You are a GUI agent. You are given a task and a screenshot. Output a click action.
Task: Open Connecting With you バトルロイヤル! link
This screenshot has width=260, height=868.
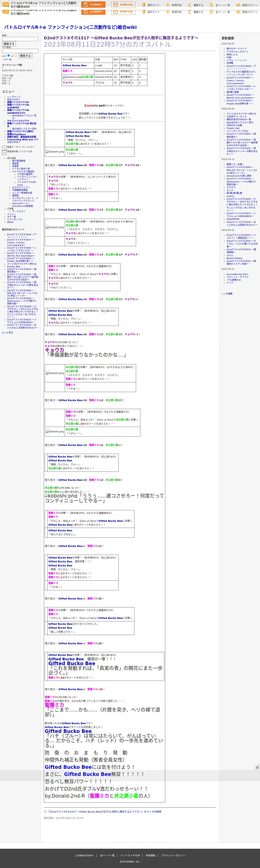pos(22,141)
